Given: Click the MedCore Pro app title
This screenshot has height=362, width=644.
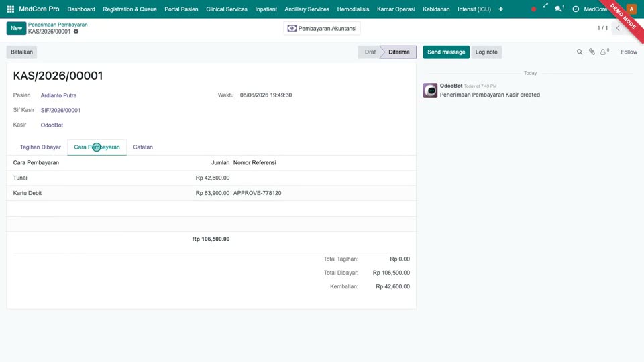Looking at the screenshot, I should pos(39,9).
